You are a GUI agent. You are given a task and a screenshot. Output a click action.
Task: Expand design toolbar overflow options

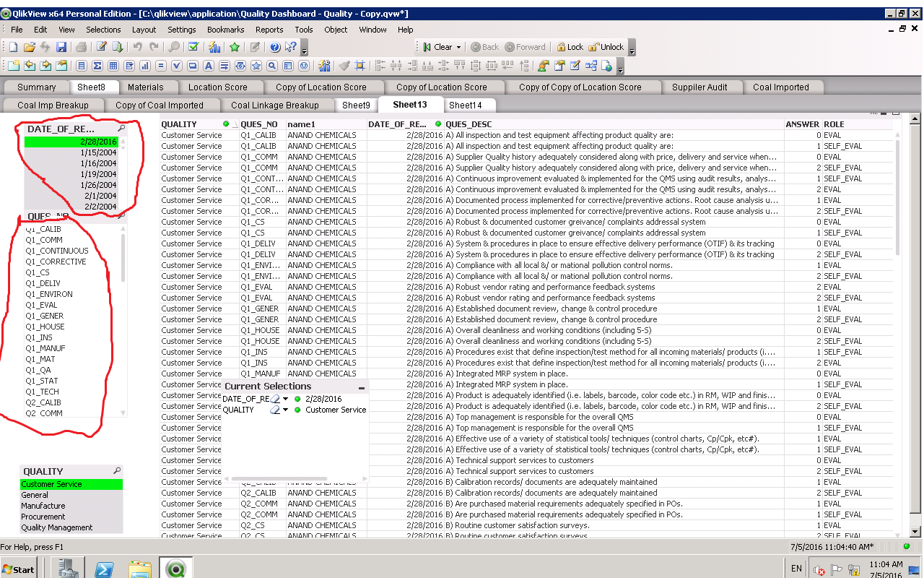click(620, 66)
